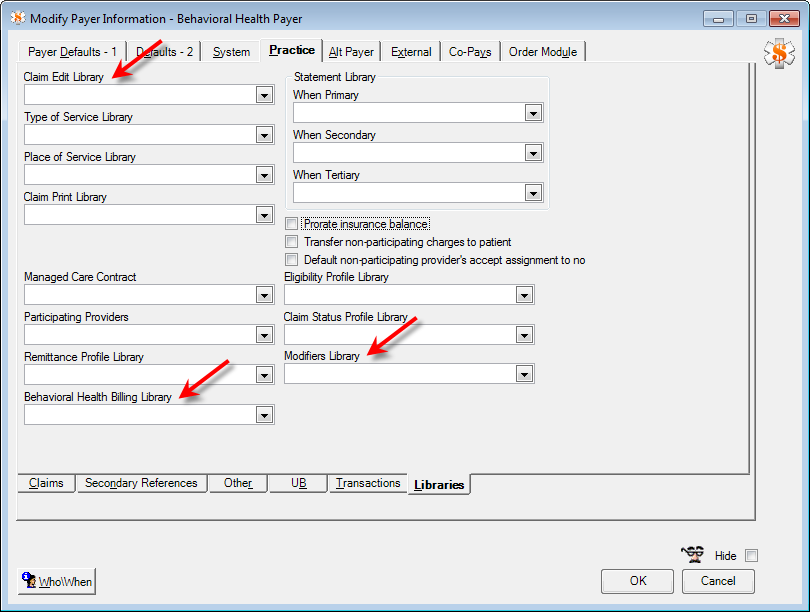Expand the Behavioral Health Billing Library dropdown

(x=264, y=415)
